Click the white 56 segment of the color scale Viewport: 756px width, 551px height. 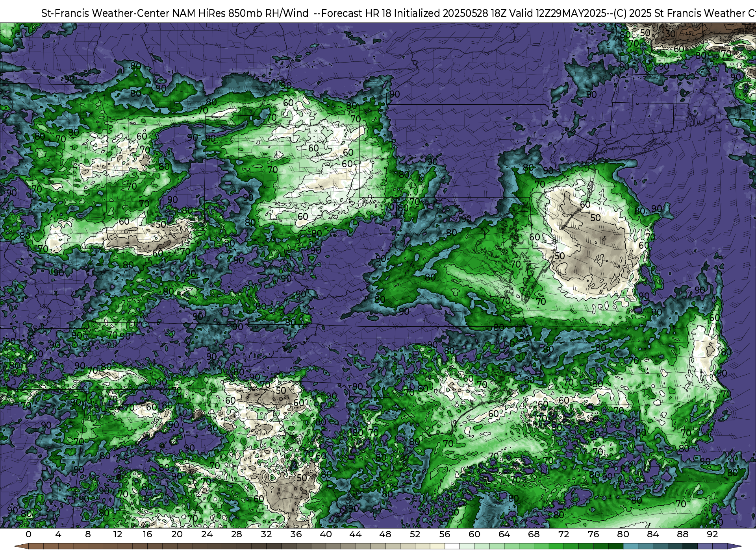(452, 546)
